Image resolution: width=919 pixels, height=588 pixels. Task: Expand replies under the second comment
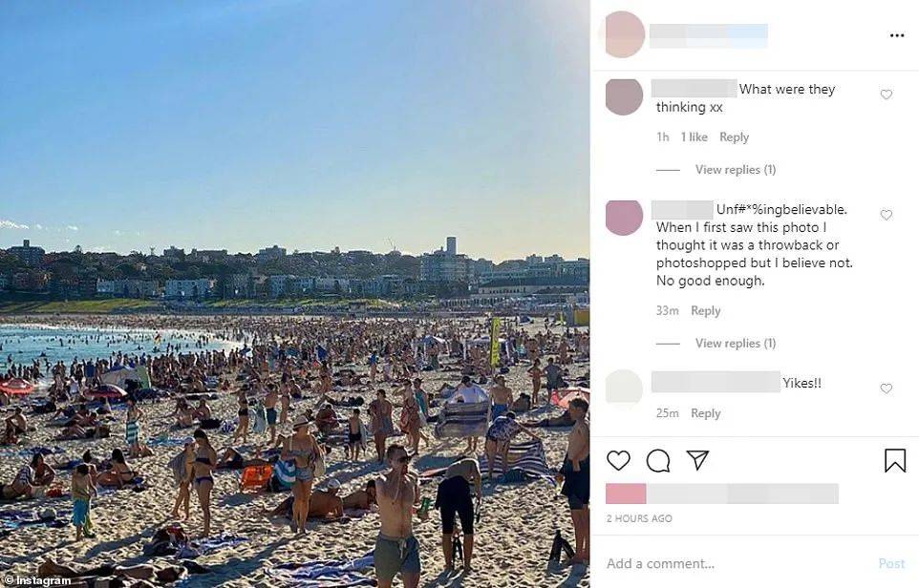pyautogui.click(x=736, y=344)
